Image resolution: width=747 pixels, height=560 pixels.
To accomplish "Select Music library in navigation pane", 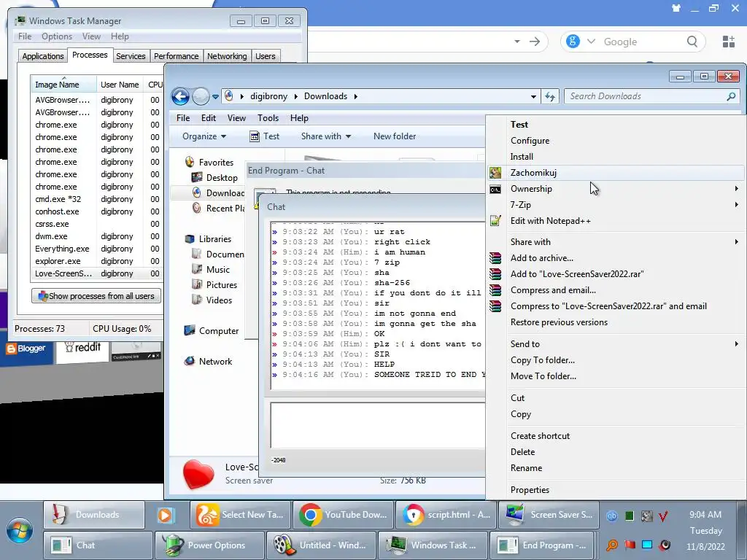I will point(211,270).
